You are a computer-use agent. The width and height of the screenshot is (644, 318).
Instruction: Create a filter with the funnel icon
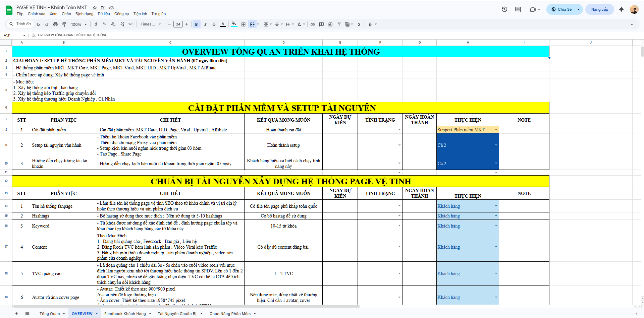339,24
